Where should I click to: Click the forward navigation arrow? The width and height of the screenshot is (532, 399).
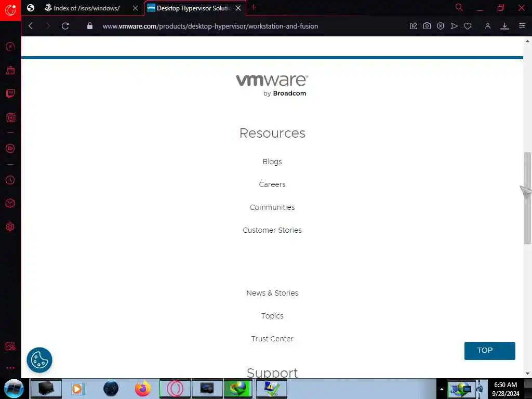click(x=48, y=26)
